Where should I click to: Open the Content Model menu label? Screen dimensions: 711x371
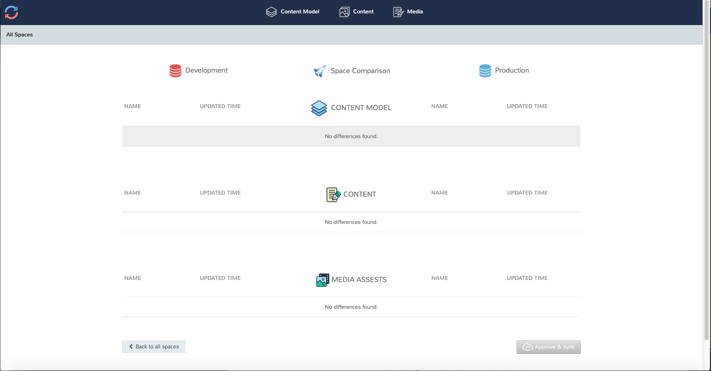click(x=300, y=12)
